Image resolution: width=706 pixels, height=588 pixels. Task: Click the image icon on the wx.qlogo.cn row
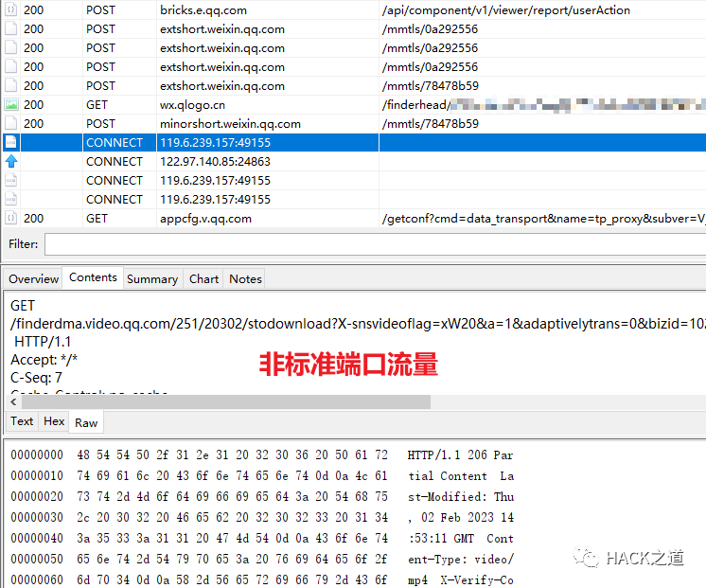click(x=11, y=104)
